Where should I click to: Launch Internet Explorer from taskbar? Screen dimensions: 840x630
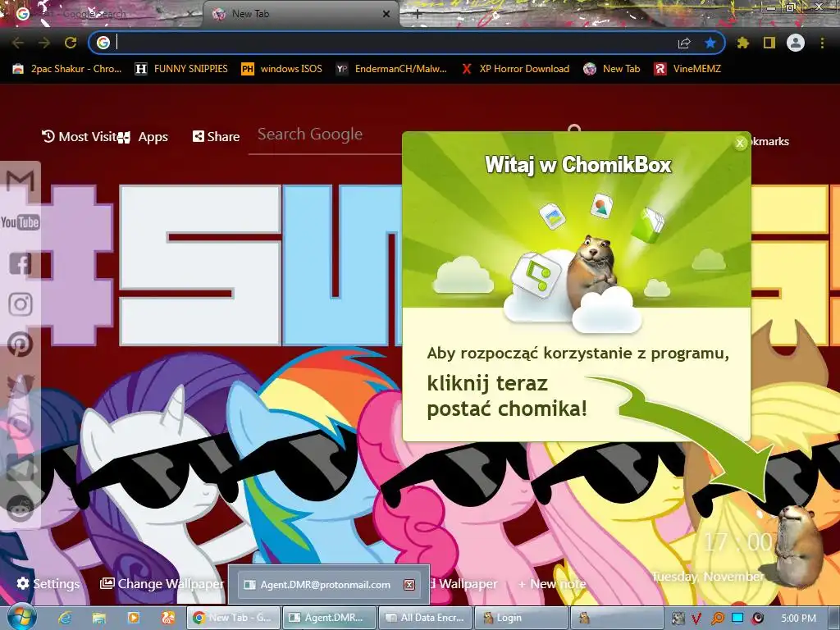pos(65,618)
